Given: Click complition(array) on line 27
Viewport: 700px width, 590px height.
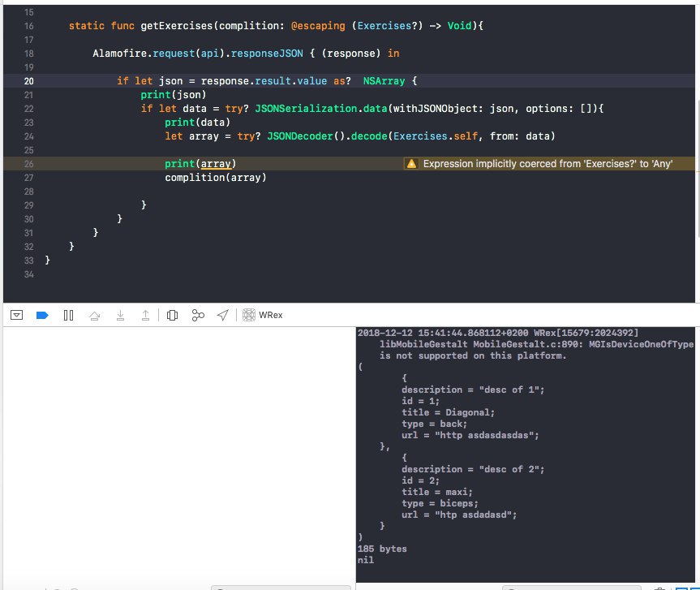Looking at the screenshot, I should [x=216, y=178].
